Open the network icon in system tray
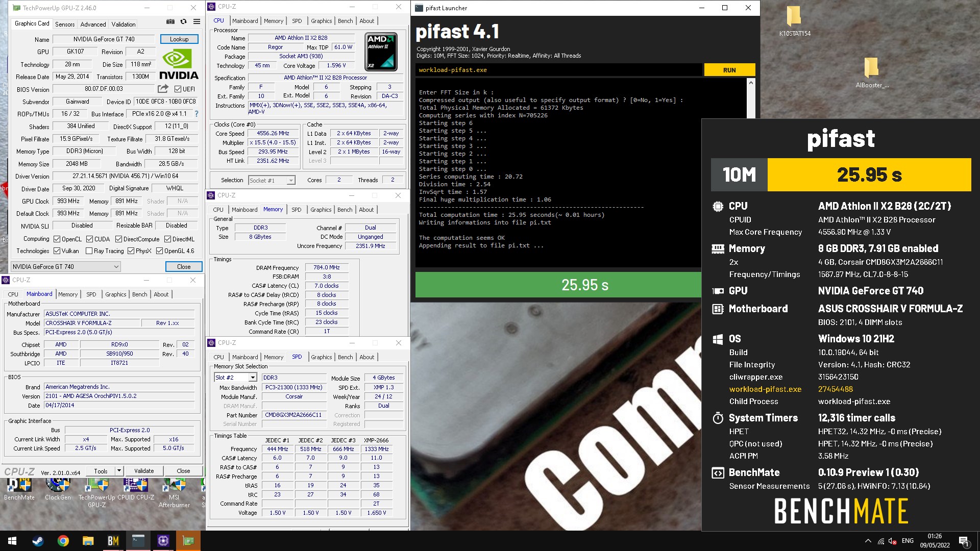 pos(881,541)
